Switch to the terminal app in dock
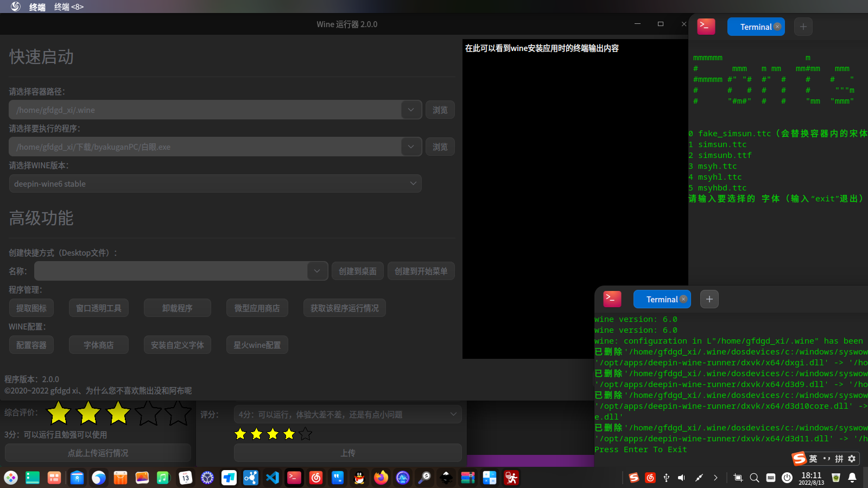Image resolution: width=868 pixels, height=488 pixels. [x=294, y=478]
